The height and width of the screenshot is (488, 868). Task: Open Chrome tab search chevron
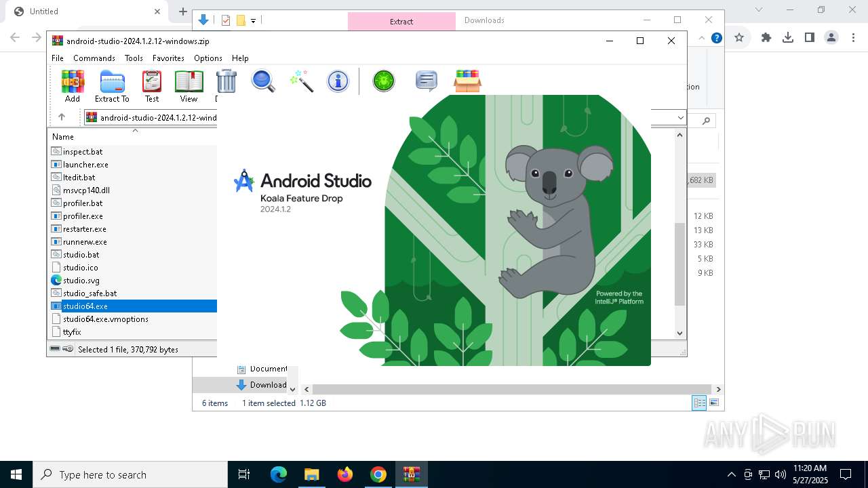759,9
